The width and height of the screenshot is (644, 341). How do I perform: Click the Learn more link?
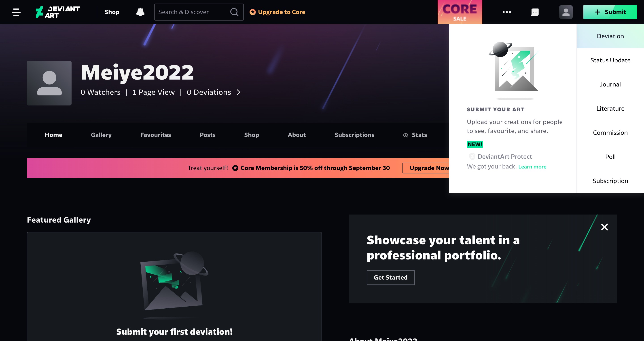(532, 167)
